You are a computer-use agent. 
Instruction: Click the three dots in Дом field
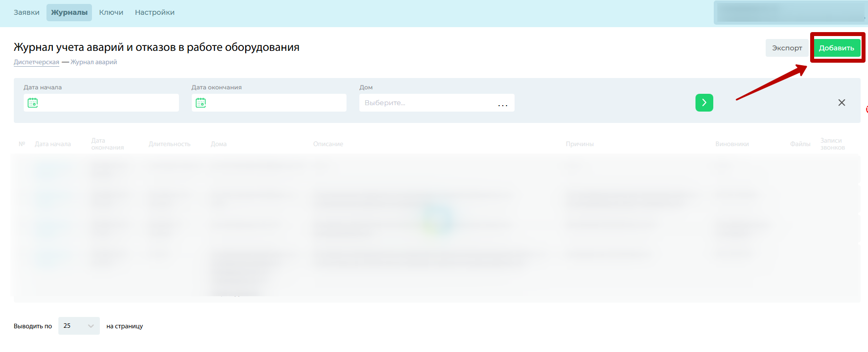[503, 104]
